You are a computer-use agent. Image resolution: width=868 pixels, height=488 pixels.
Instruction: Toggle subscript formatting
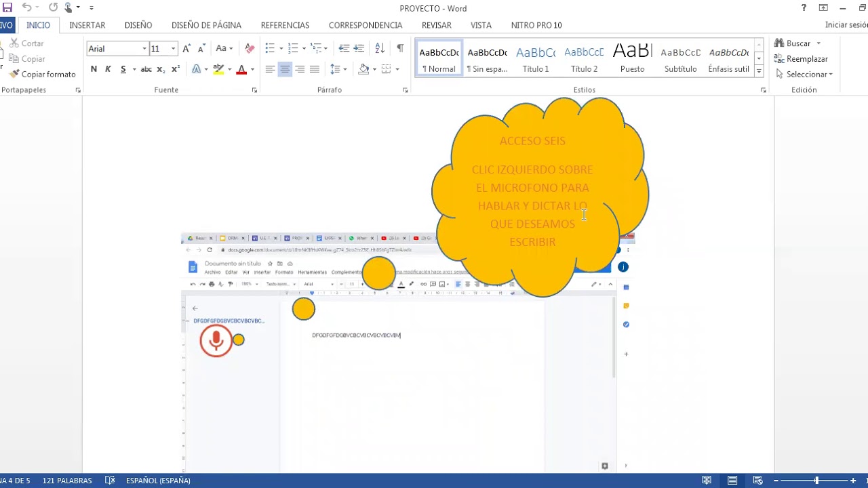click(161, 69)
